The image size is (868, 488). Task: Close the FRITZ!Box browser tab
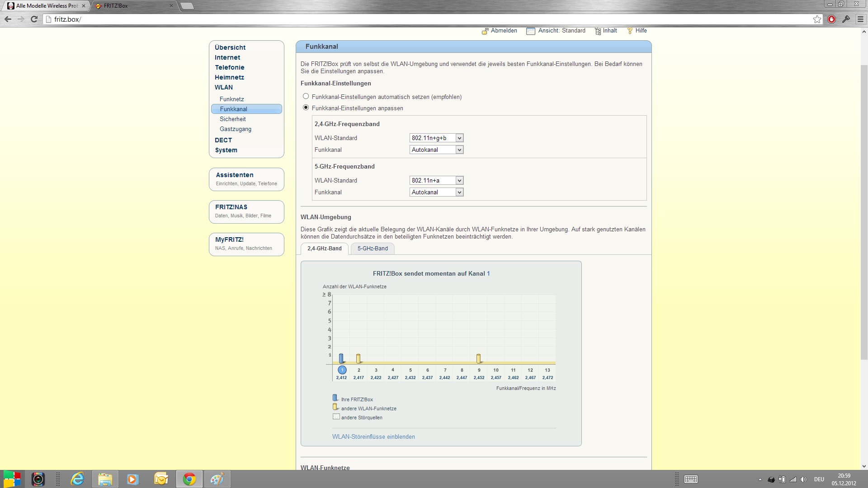(x=171, y=6)
